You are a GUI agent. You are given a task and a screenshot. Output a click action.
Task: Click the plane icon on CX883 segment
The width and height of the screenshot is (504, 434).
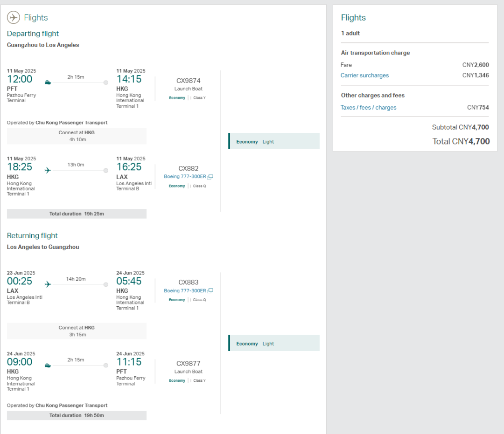pyautogui.click(x=48, y=284)
